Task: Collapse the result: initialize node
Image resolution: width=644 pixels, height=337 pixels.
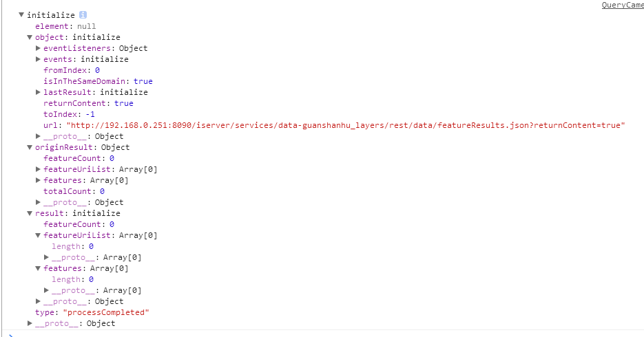Action: click(30, 213)
